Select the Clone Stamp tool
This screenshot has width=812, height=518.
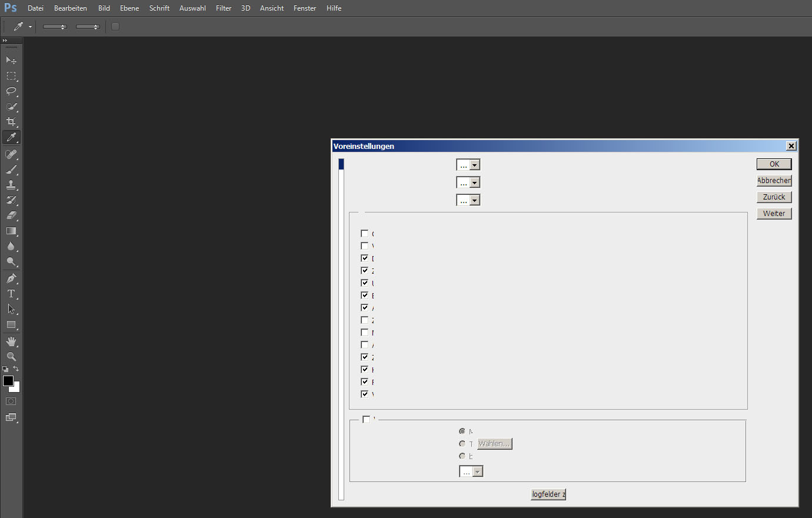pyautogui.click(x=11, y=185)
